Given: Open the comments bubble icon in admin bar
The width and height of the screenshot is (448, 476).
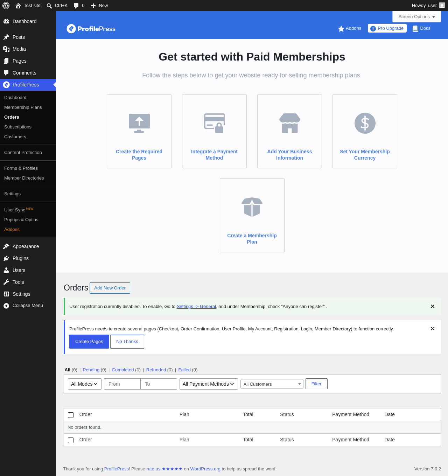Looking at the screenshot, I should click(x=76, y=6).
